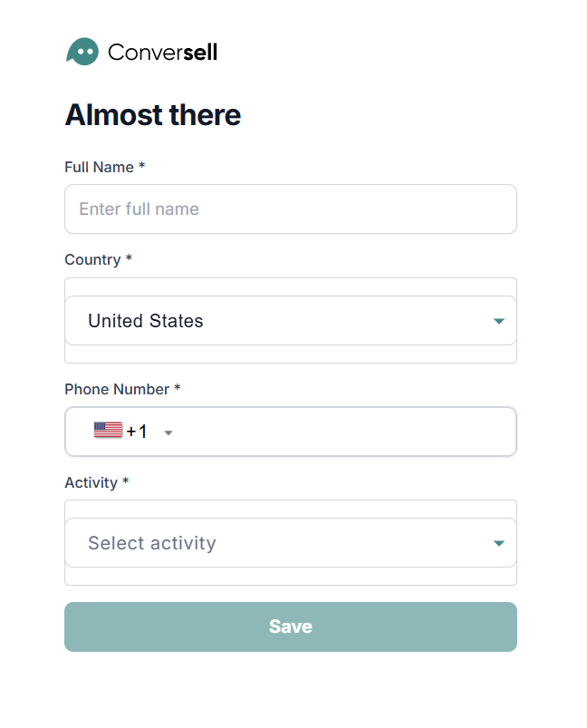This screenshot has width=587, height=728.
Task: Click the "Almost there" heading
Action: click(152, 115)
